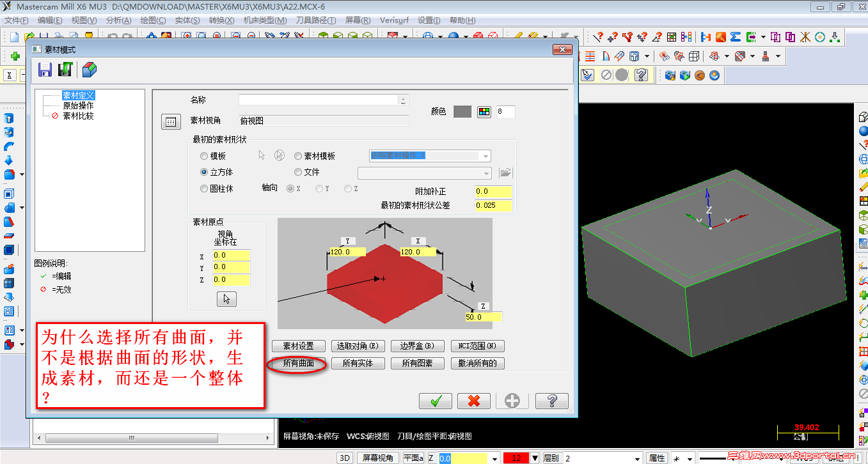Image resolution: width=868 pixels, height=464 pixels.
Task: Click the 素材设置 button
Action: point(299,346)
